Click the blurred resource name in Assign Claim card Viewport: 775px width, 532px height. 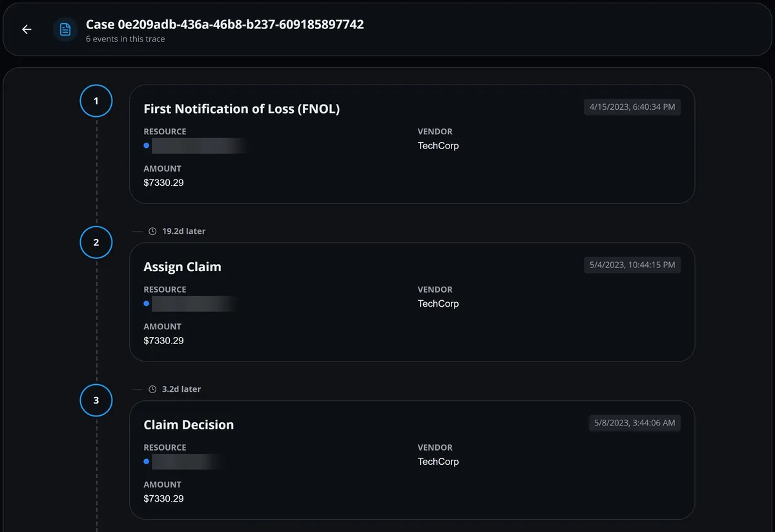[194, 303]
